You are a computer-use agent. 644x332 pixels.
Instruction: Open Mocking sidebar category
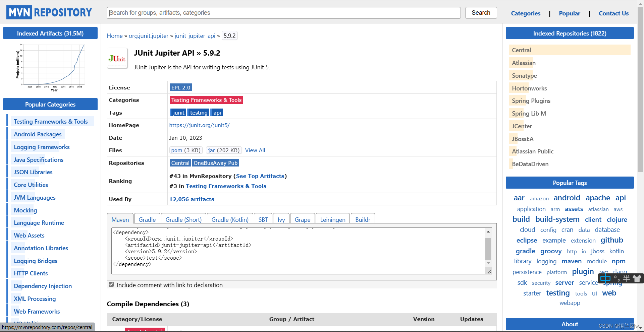coord(25,210)
